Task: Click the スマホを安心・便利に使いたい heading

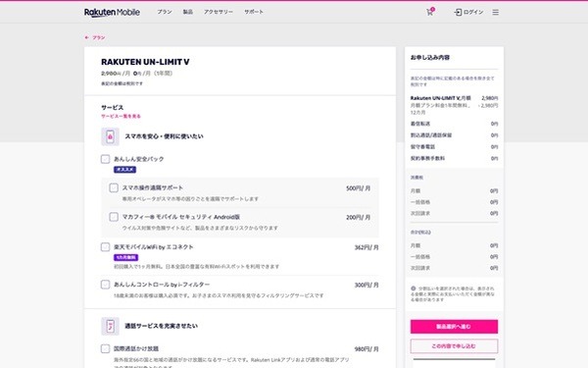Action: 164,136
